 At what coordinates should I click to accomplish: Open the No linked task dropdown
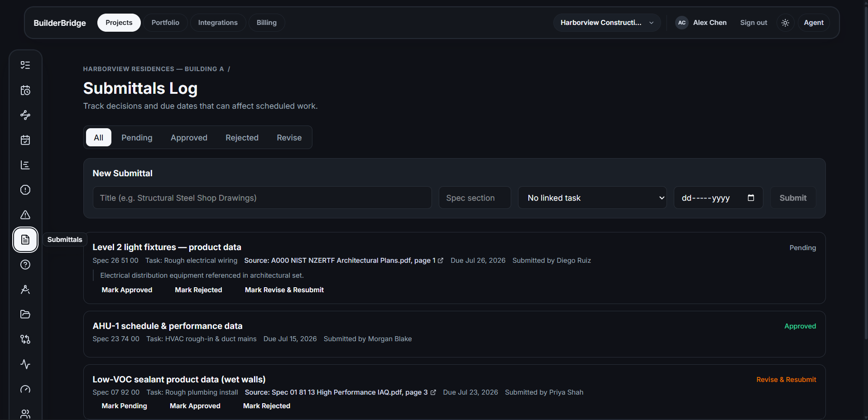click(592, 198)
